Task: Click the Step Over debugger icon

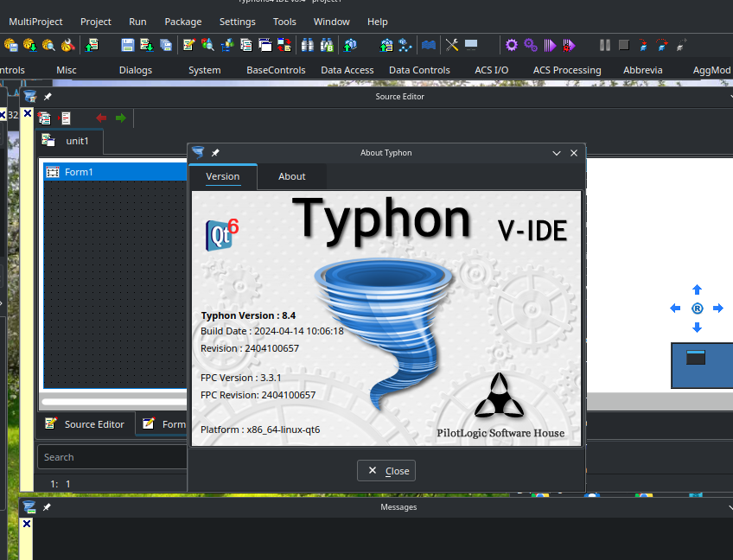Action: (662, 45)
